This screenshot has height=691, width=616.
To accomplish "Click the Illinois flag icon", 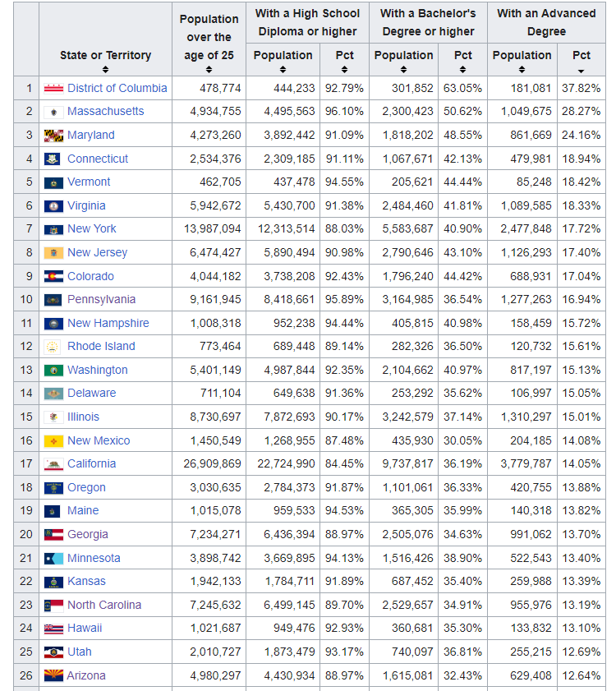I will 53,417.
